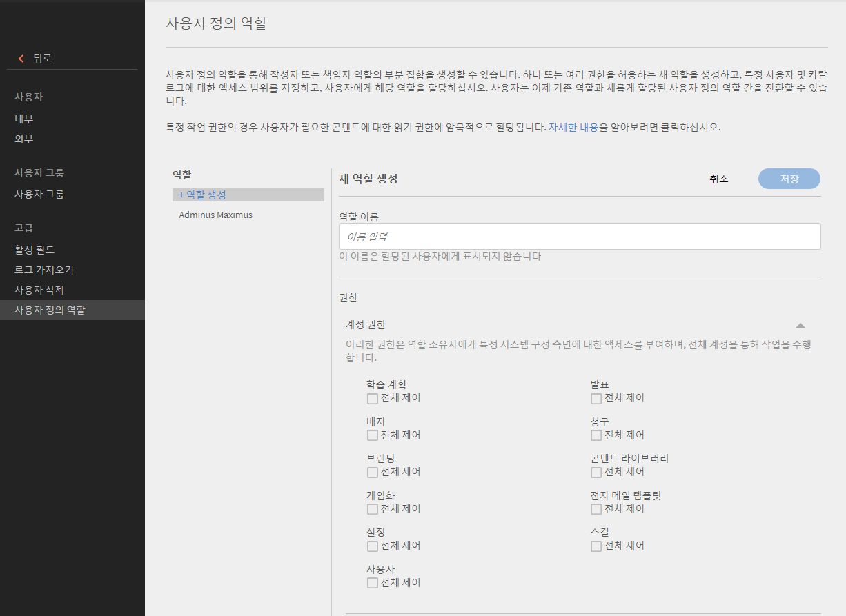The image size is (846, 616).
Task: Go to 사용자 그룹 sidebar link
Action: click(39, 194)
